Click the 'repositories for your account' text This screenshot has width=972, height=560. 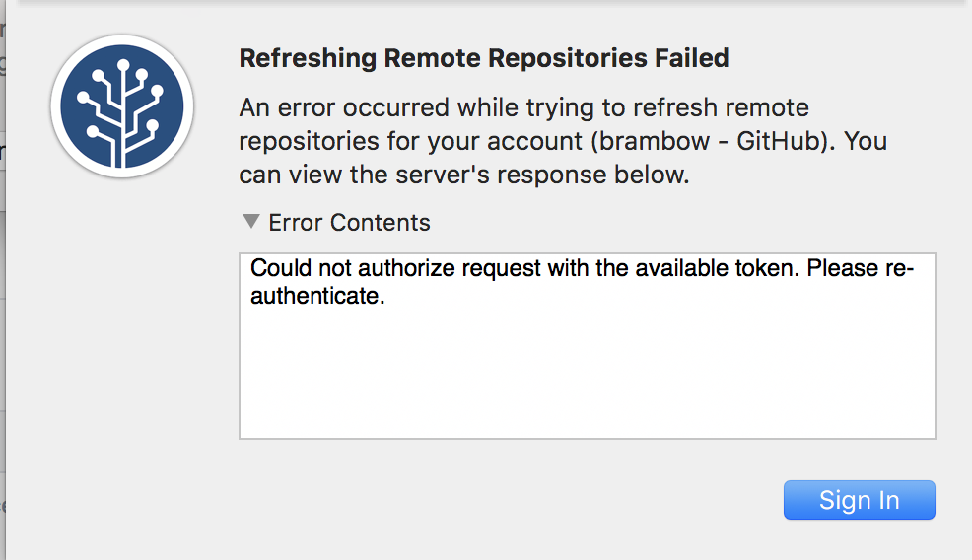tap(411, 141)
